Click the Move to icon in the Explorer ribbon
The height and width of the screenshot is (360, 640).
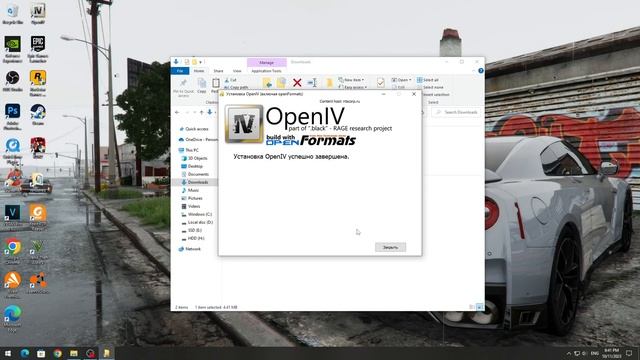[x=267, y=83]
